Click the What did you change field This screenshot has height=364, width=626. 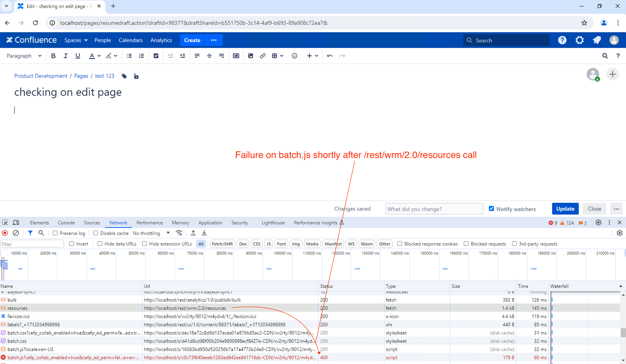coord(434,209)
